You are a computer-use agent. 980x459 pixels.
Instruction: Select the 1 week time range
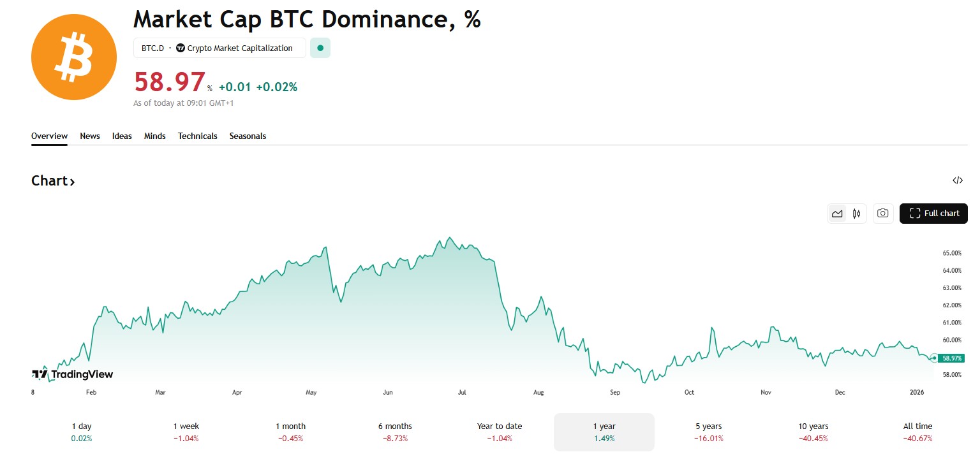[x=186, y=432]
